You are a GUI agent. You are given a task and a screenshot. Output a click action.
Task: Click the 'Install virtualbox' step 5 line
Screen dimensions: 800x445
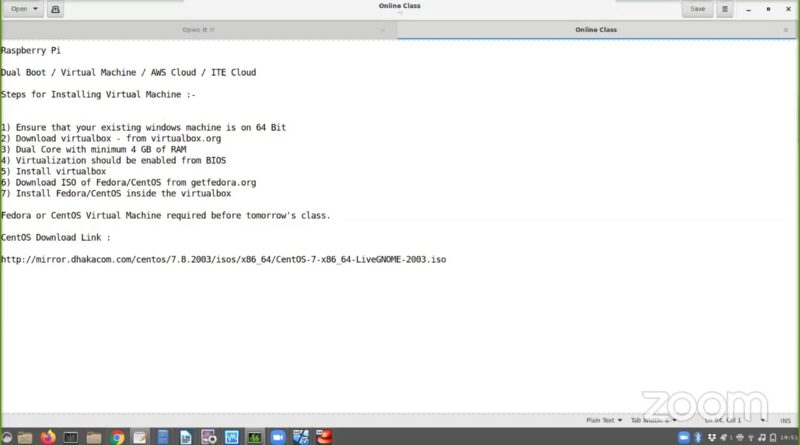click(x=54, y=171)
